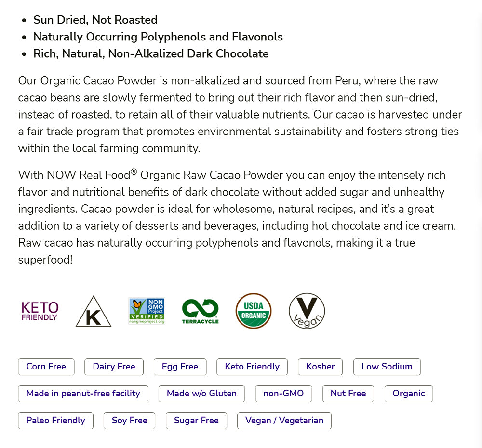Click the Non-GMO Project Verified badge
This screenshot has width=482, height=448.
coord(147,311)
